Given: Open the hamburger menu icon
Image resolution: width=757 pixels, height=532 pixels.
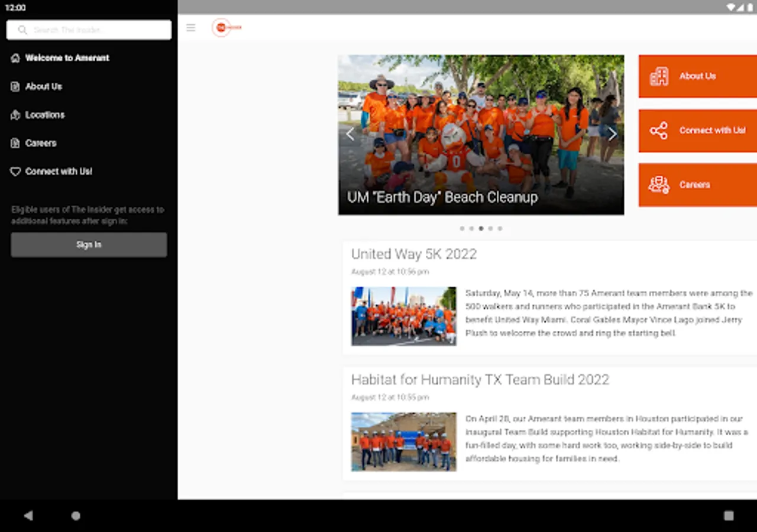Looking at the screenshot, I should (190, 28).
